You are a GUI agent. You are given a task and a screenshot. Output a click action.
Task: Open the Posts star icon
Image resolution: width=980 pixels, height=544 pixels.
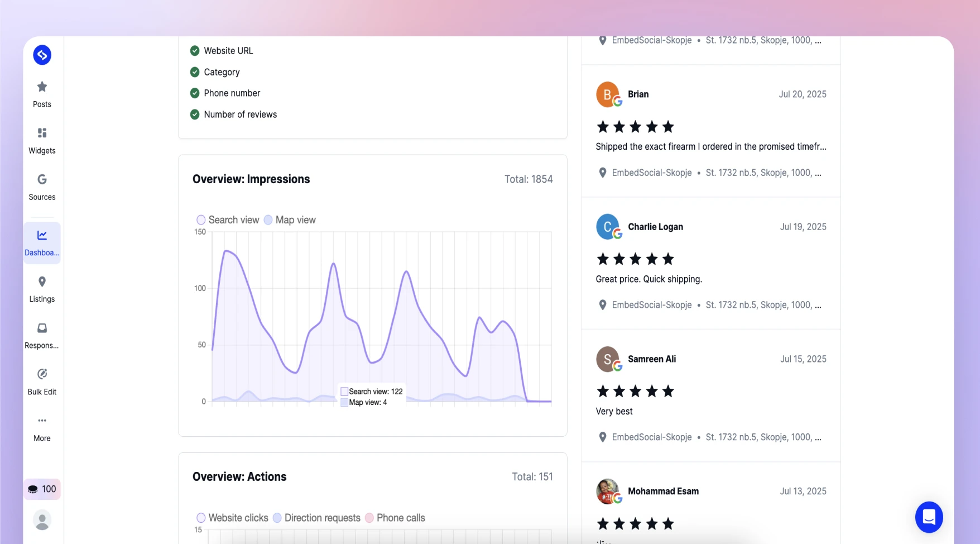click(42, 87)
